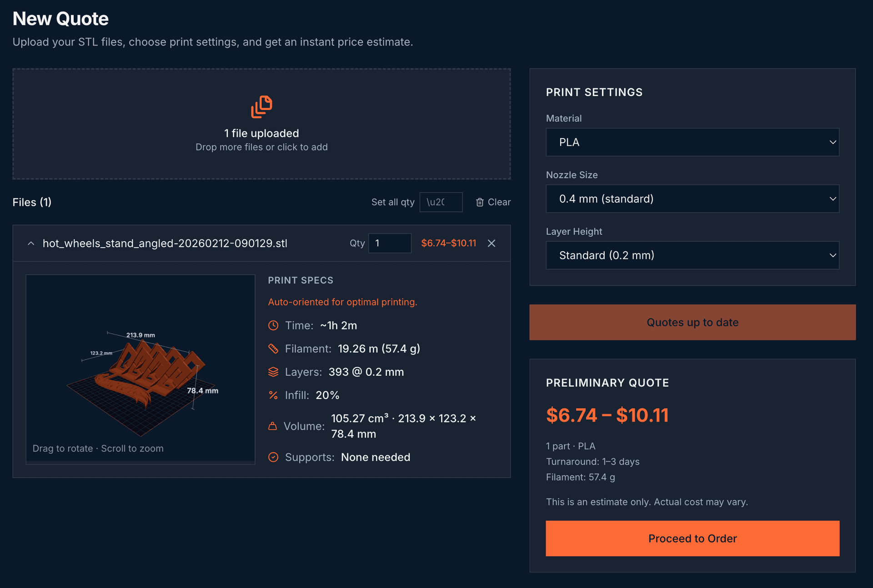Open the Nozzle Size dropdown

692,199
